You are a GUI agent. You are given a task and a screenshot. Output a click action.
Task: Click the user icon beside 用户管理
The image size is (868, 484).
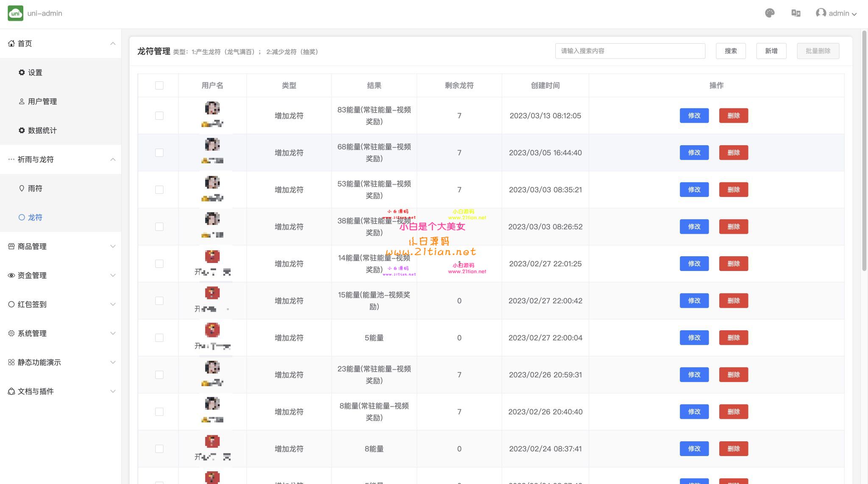22,102
